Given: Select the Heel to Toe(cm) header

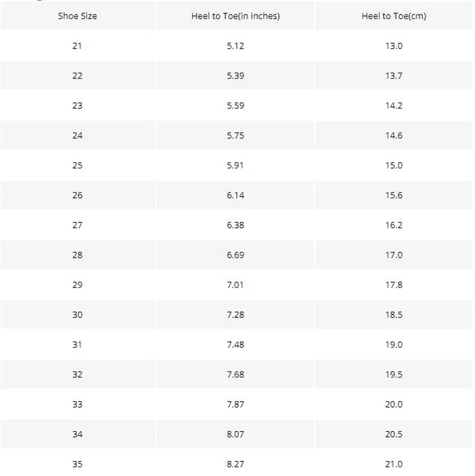Looking at the screenshot, I should [x=394, y=16].
